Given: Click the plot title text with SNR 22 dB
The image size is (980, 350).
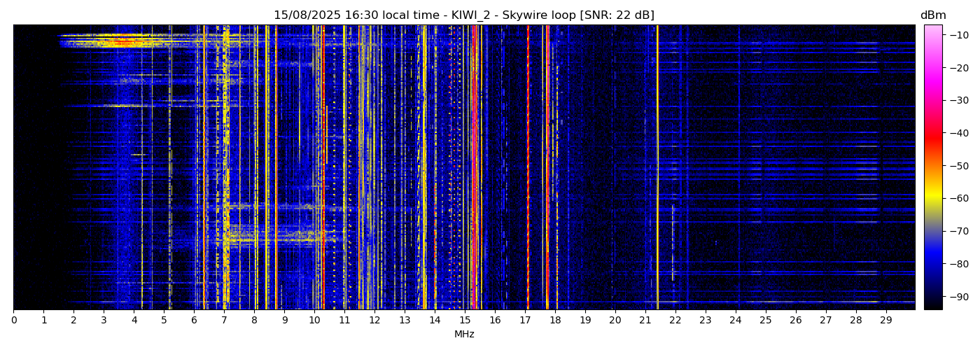Looking at the screenshot, I should tap(464, 15).
